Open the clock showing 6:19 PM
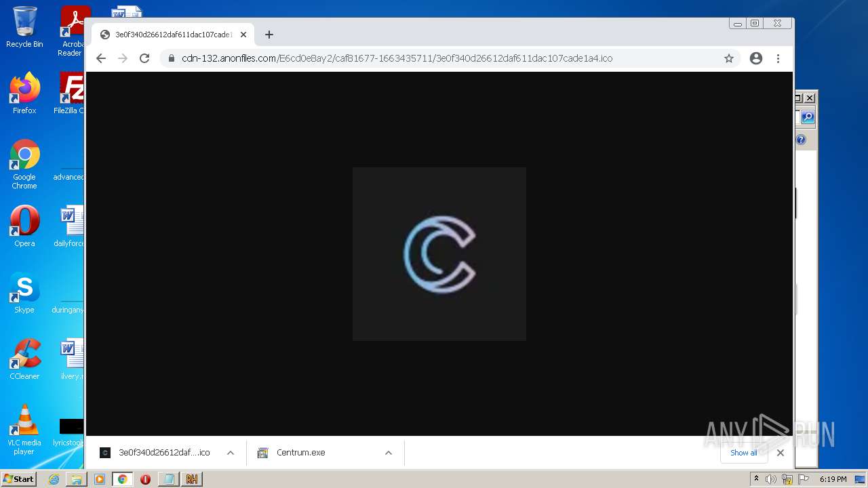Viewport: 868px width, 488px height. (833, 479)
